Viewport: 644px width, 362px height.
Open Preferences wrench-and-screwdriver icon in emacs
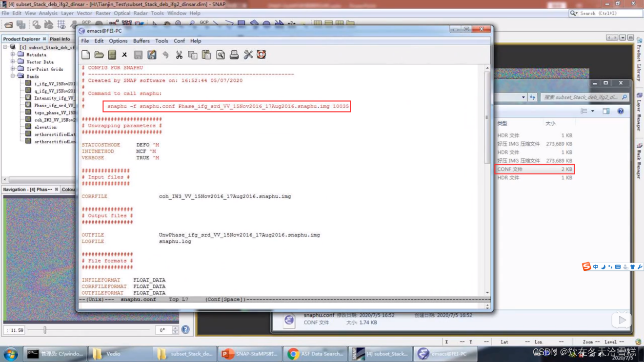coord(248,55)
